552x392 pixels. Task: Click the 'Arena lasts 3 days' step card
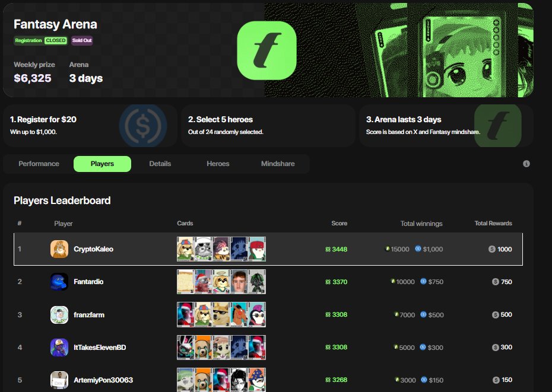click(446, 125)
